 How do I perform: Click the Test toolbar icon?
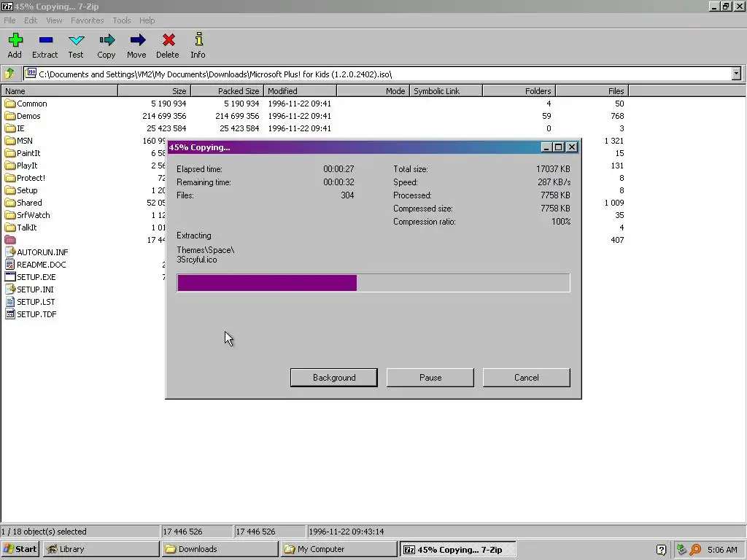76,40
